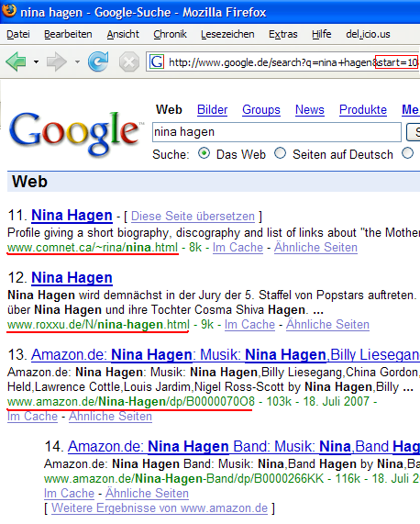This screenshot has height=524, width=420.
Task: Click the Firefox icon in the title bar
Action: click(8, 11)
